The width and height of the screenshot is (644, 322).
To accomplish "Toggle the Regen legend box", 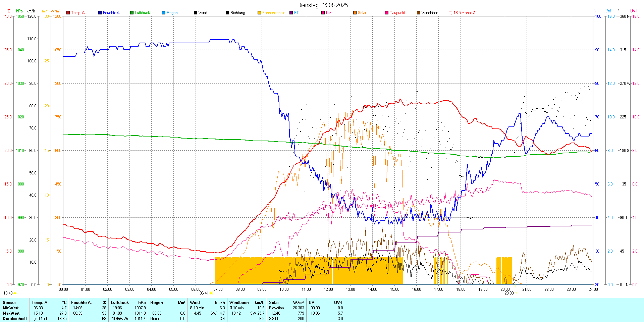I will (x=164, y=13).
